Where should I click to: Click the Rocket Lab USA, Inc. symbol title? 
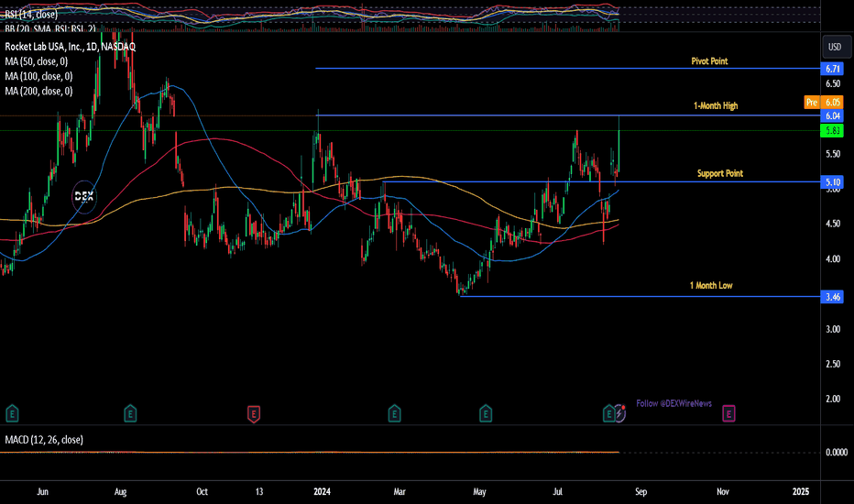point(71,47)
